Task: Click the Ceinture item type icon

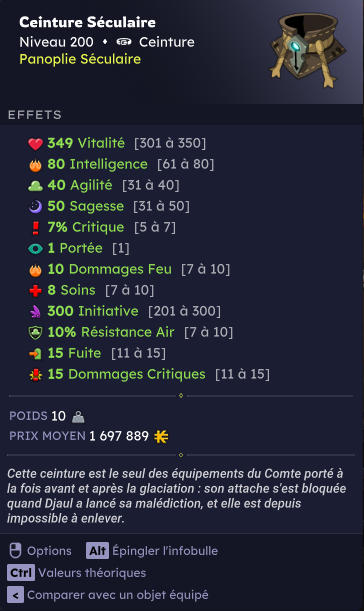Action: pyautogui.click(x=124, y=42)
